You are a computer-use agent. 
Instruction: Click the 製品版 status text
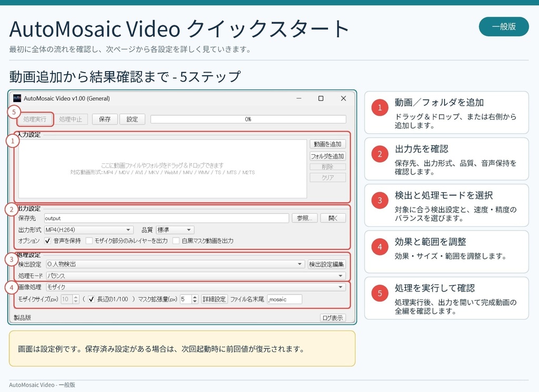click(x=22, y=318)
